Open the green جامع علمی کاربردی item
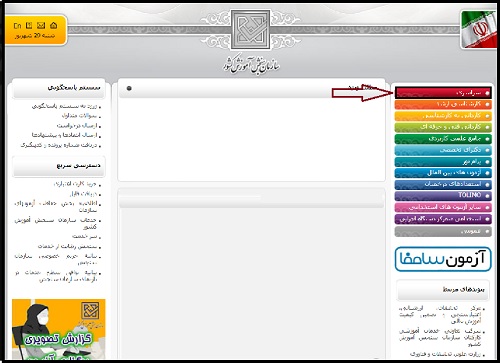The height and width of the screenshot is (363, 500). (443, 139)
